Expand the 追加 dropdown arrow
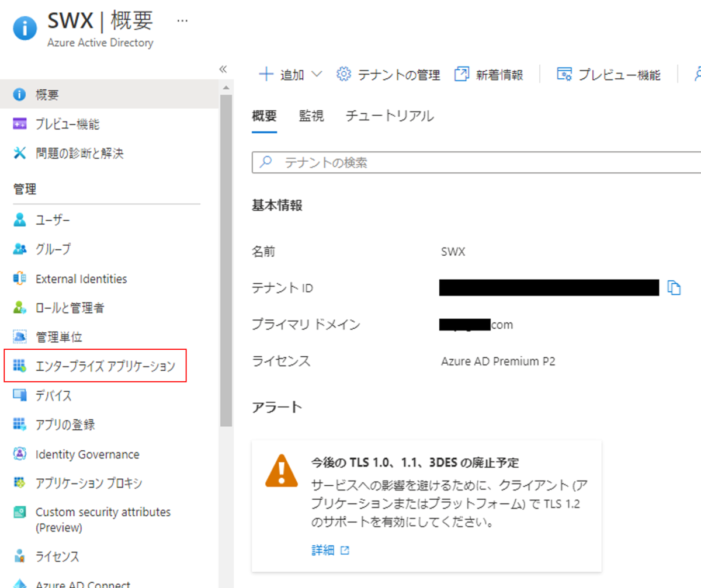Image resolution: width=701 pixels, height=588 pixels. click(x=316, y=74)
